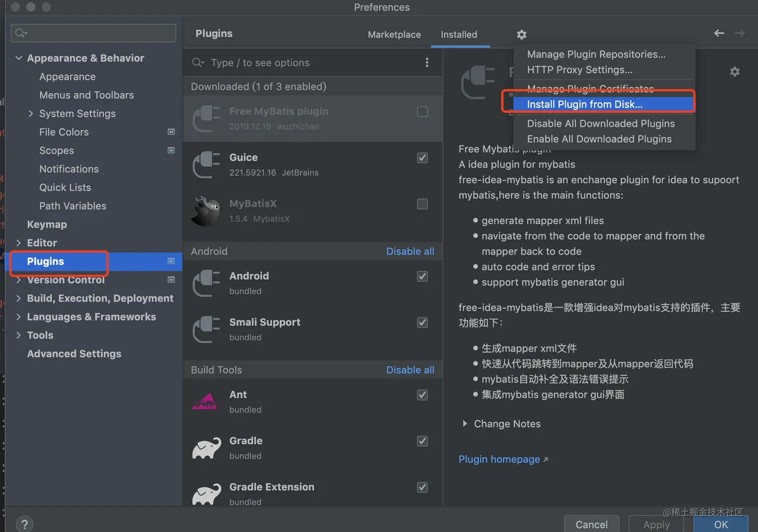Open Quick Lists settings page
The height and width of the screenshot is (532, 758).
coord(65,187)
